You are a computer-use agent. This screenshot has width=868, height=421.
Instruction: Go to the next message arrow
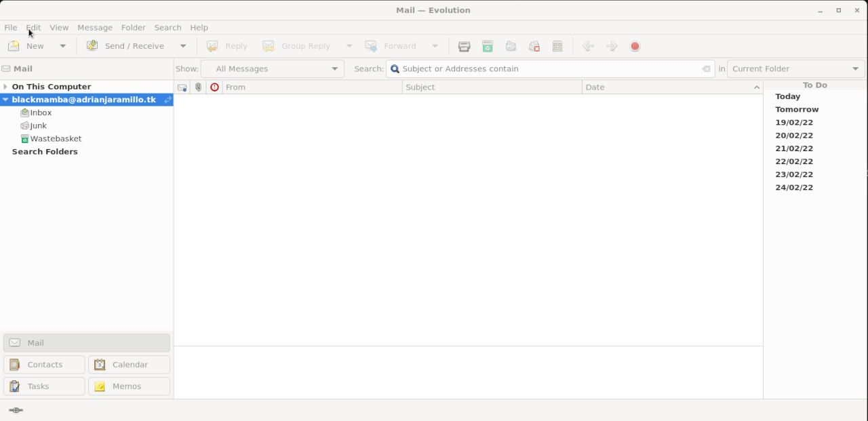[612, 46]
